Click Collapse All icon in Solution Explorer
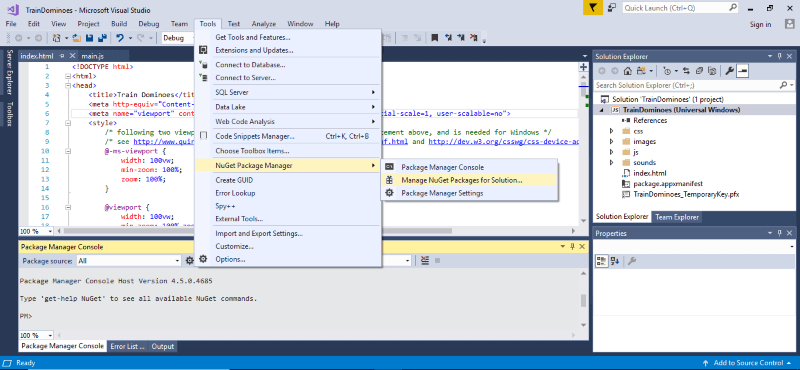This screenshot has height=370, width=800. point(699,71)
